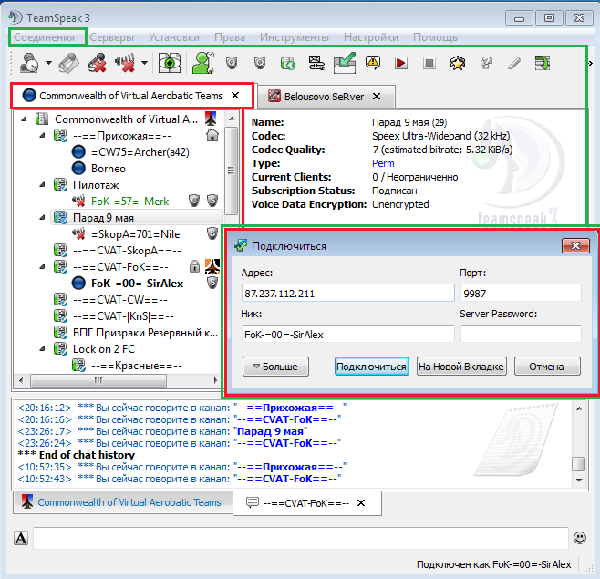Toggle the mute microphone icon
The image size is (600, 579).
coord(97,63)
